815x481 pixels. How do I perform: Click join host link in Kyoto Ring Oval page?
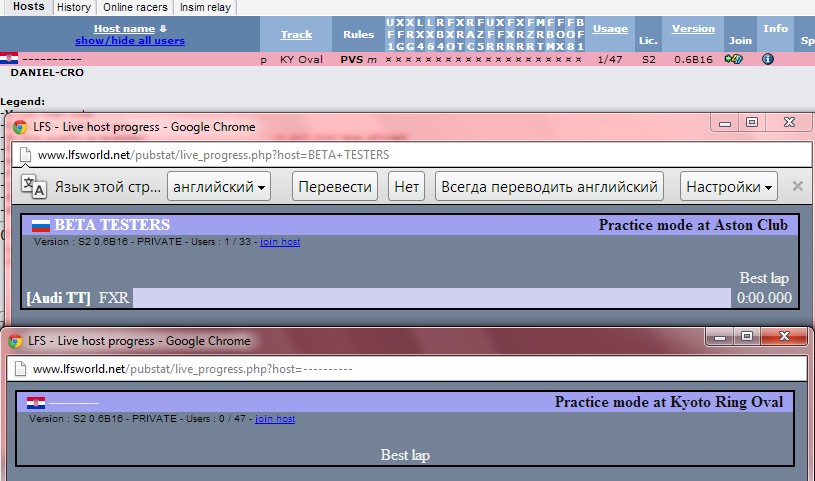(x=275, y=419)
